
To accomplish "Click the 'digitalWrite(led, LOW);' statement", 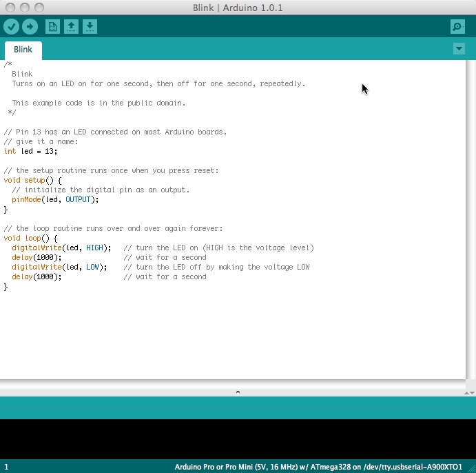I will click(x=59, y=267).
